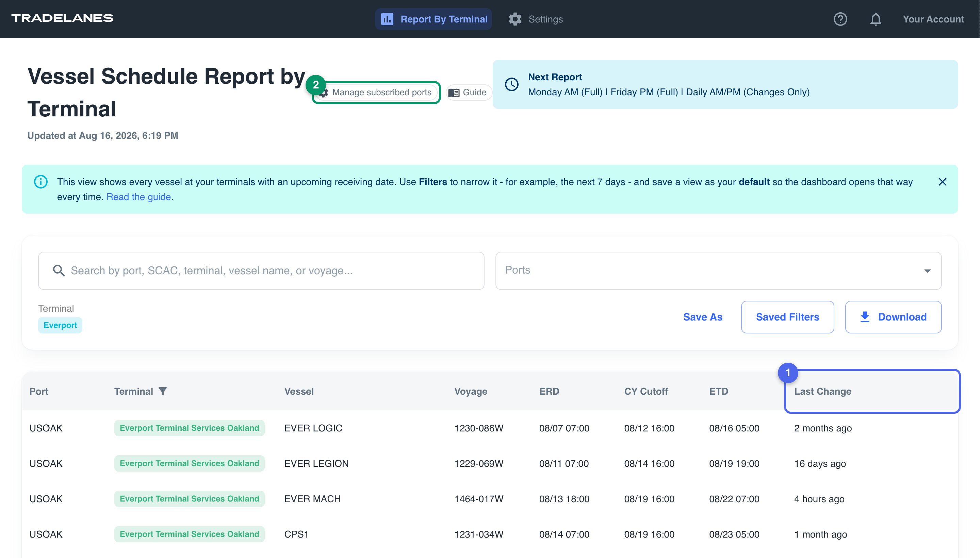Sort by the ERD column header
980x558 pixels.
549,391
